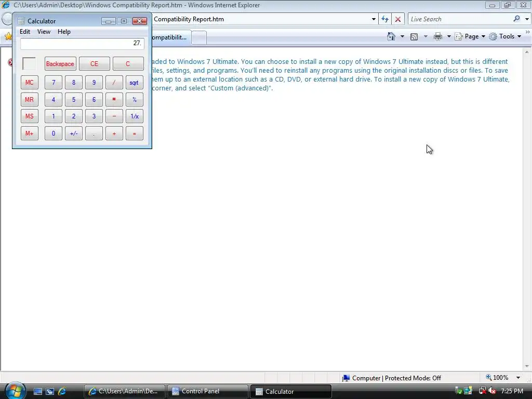This screenshot has width=532, height=399.
Task: Switch to the IE taskbar button
Action: 125,391
